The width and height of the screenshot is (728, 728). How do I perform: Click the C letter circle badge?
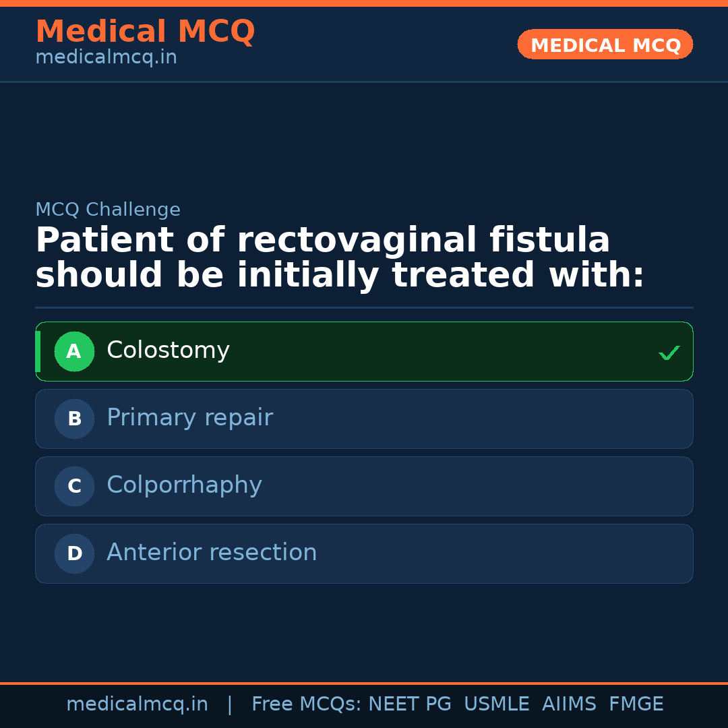coord(74,486)
